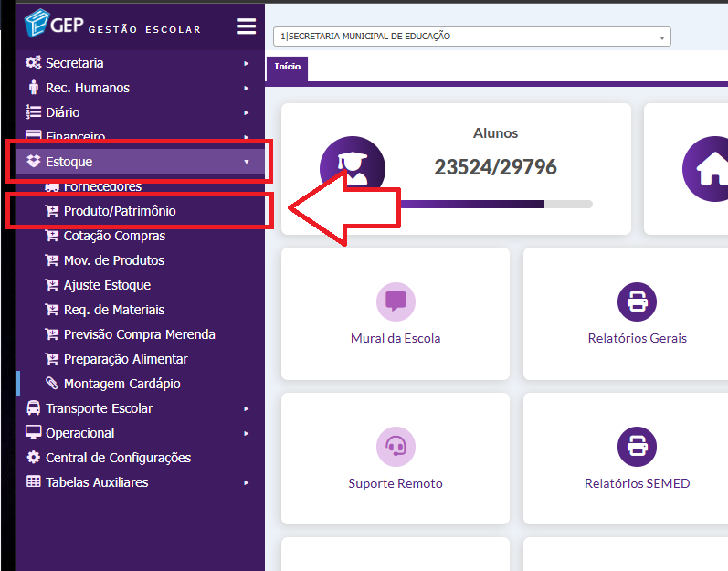Expand the Tabelas Auxiliares menu

[x=97, y=482]
